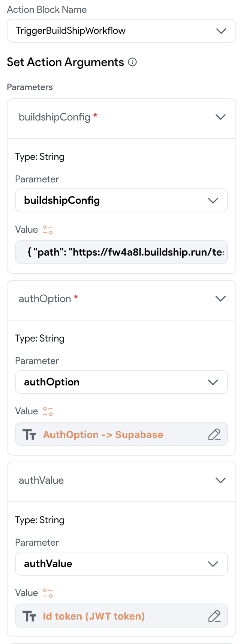Collapse the buildshipConfig parameter section

tap(220, 117)
